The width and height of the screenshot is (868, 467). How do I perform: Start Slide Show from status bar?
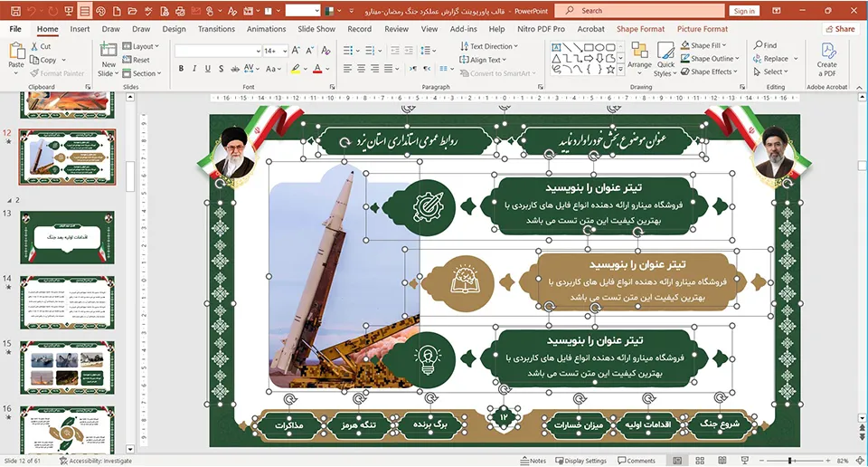(744, 461)
